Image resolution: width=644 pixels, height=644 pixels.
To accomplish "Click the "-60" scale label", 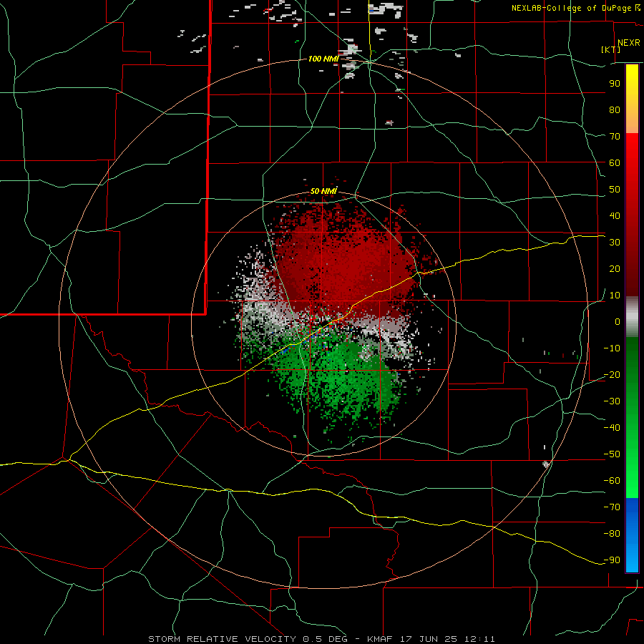I will pos(612,481).
